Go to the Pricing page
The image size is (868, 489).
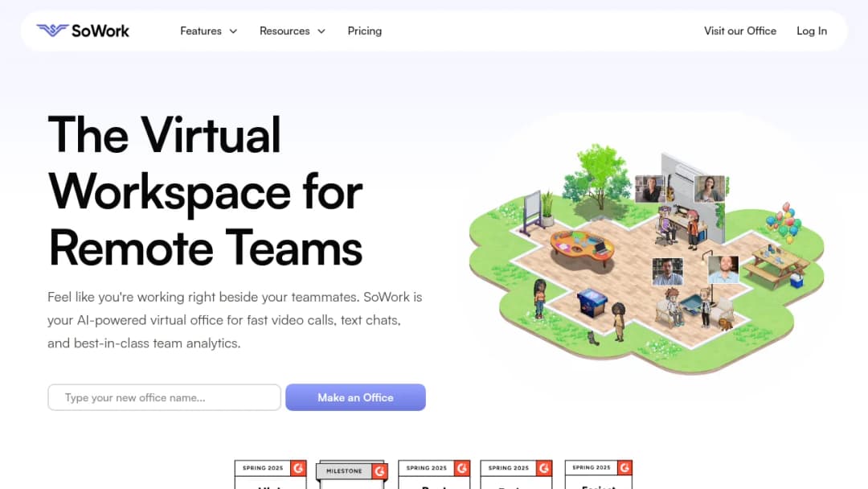click(364, 31)
